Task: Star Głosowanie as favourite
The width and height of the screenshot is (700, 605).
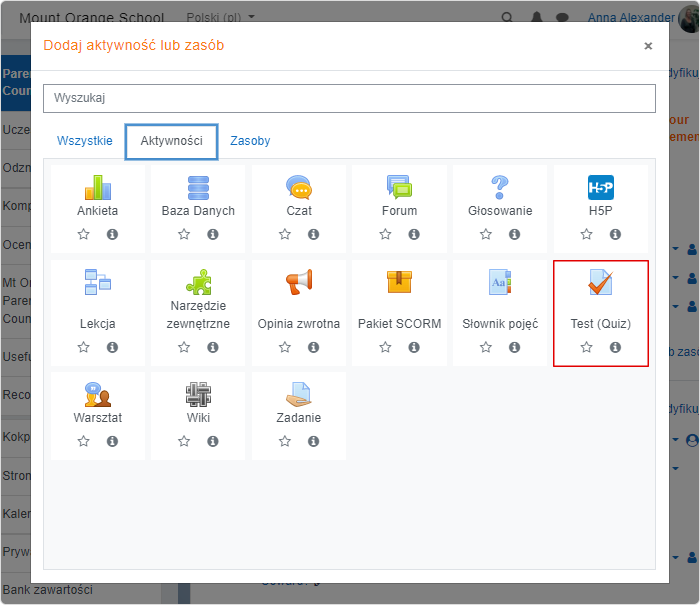Action: pyautogui.click(x=486, y=234)
